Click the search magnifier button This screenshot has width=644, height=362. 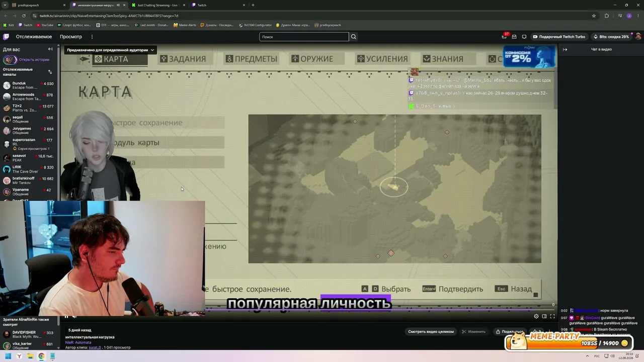(x=354, y=37)
